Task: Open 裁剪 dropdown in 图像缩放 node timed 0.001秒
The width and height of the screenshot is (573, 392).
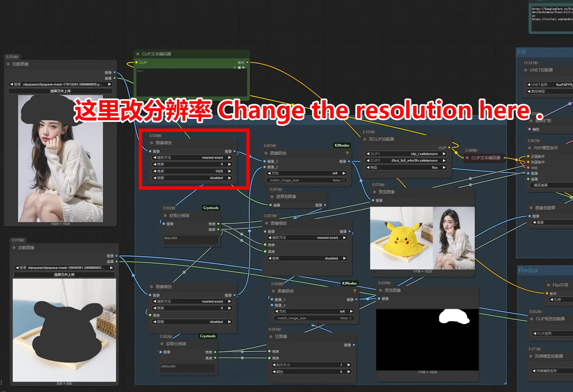Action: pyautogui.click(x=307, y=258)
